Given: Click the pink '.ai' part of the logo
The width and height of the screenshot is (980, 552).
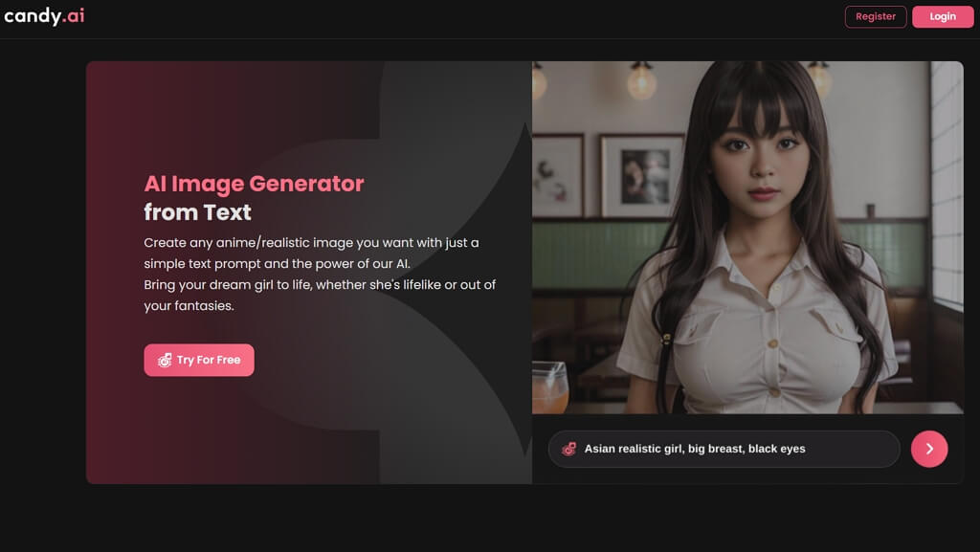Looking at the screenshot, I should click(73, 15).
